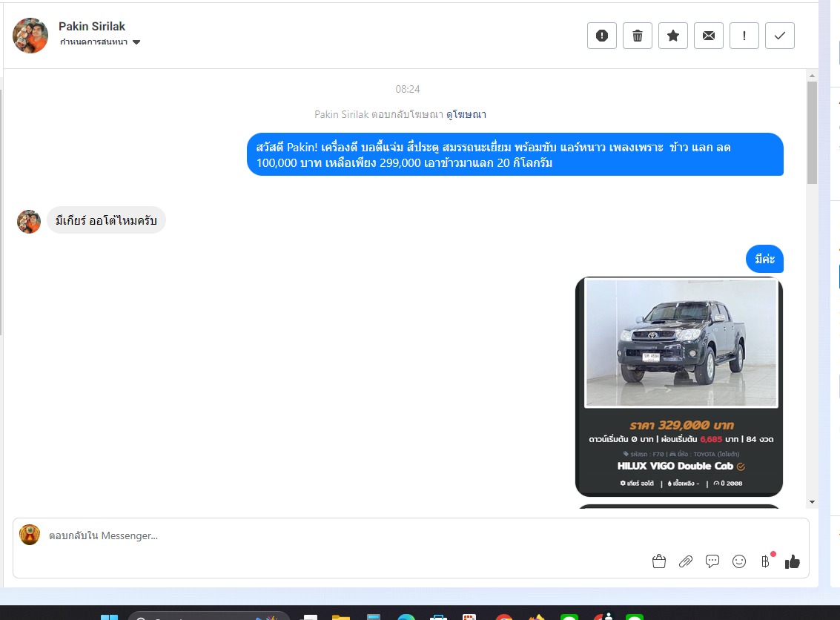840x620 pixels.
Task: Click the Windows taskbar search box
Action: 209,616
